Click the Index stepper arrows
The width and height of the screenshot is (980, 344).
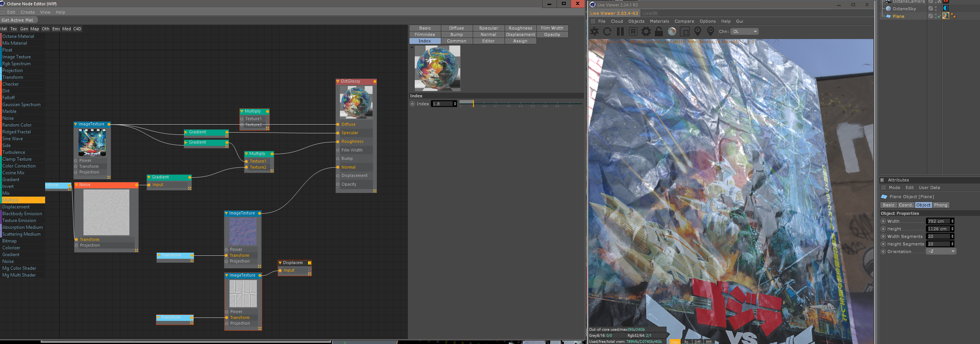tap(455, 104)
